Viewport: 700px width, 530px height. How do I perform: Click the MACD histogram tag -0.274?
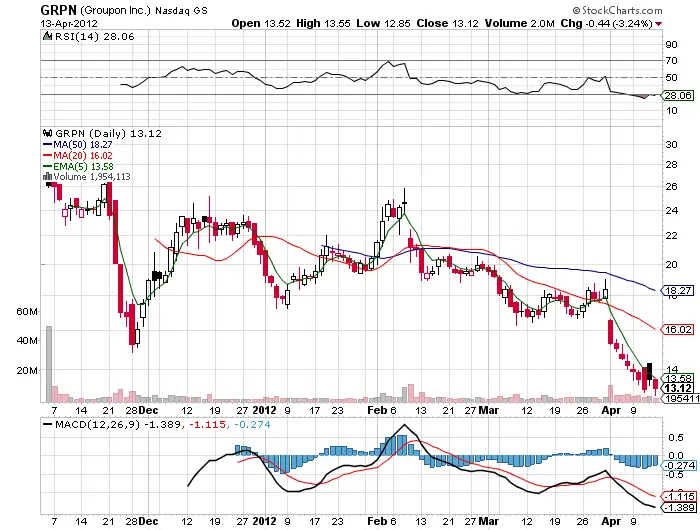point(679,466)
